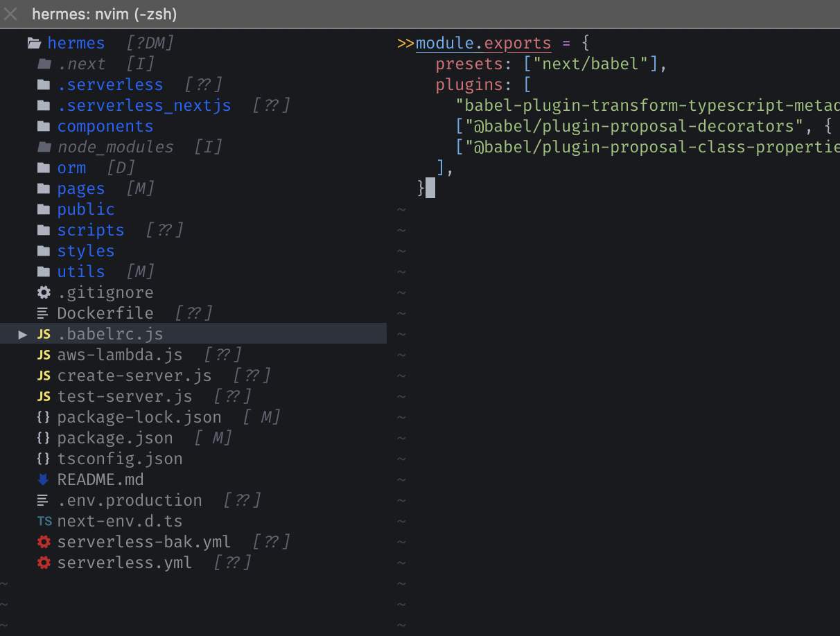Expand the public folder
Screen dimensions: 840x636
click(x=86, y=209)
